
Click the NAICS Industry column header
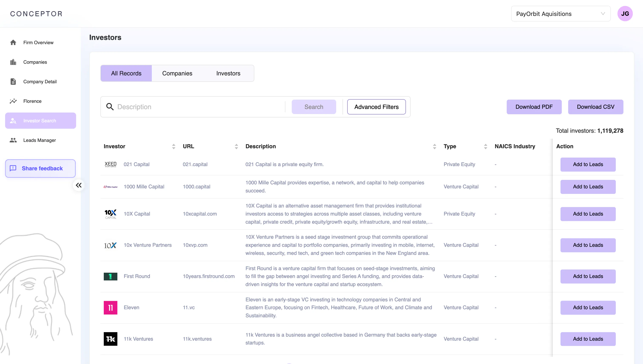click(x=515, y=147)
